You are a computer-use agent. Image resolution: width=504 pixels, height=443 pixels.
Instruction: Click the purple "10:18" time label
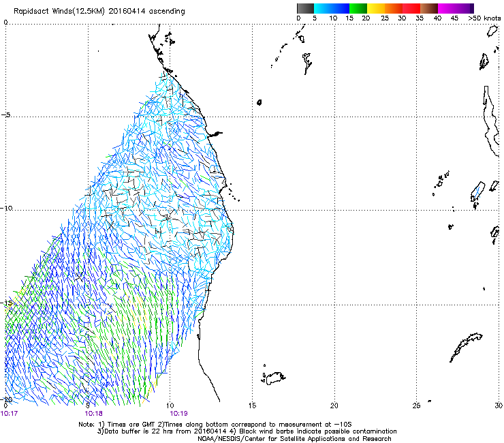93,414
